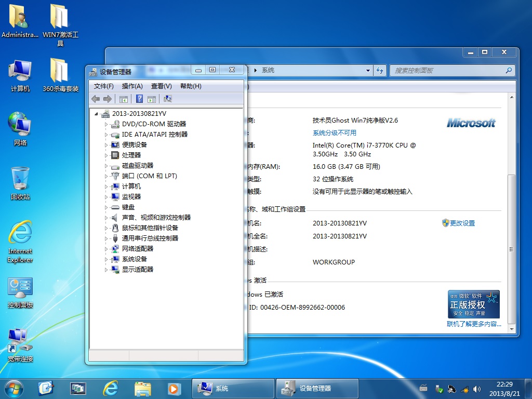Switch to the 系统 taskbar window button
This screenshot has height=399, width=532.
tap(233, 389)
